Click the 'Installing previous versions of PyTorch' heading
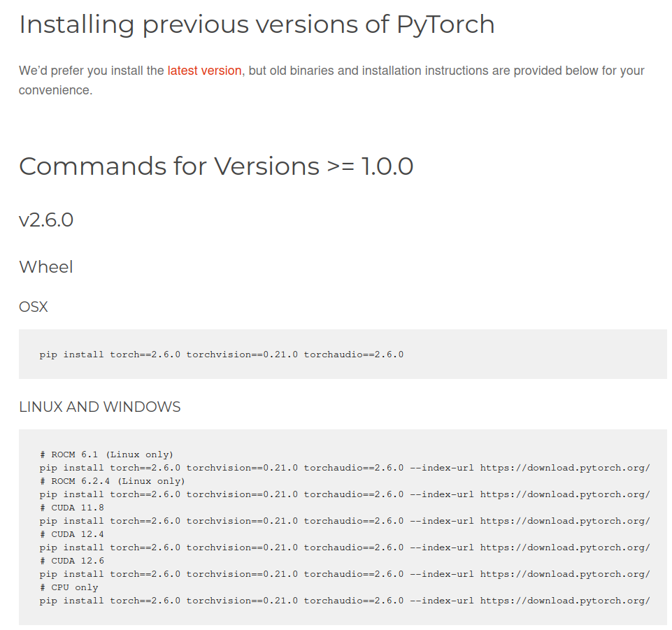Screen dimensions: 672x630 [x=257, y=25]
